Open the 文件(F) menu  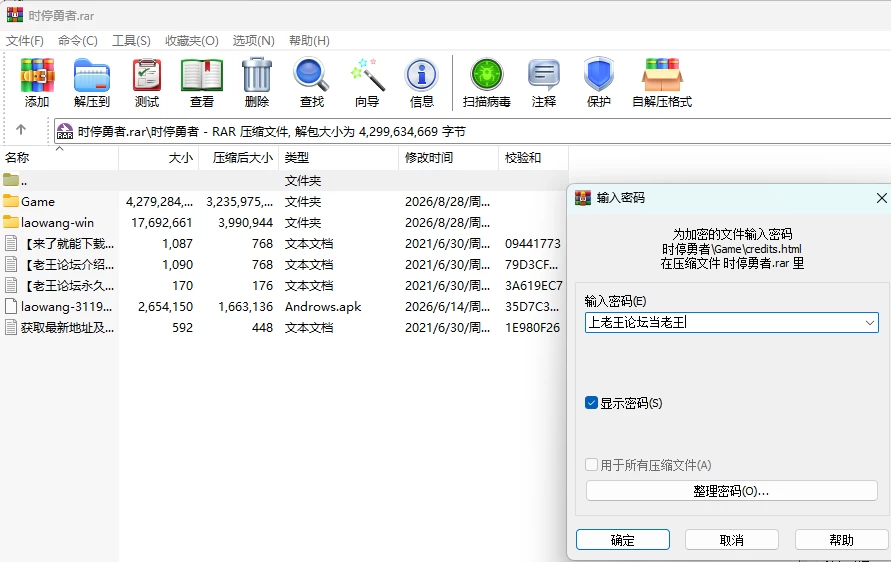click(x=25, y=41)
